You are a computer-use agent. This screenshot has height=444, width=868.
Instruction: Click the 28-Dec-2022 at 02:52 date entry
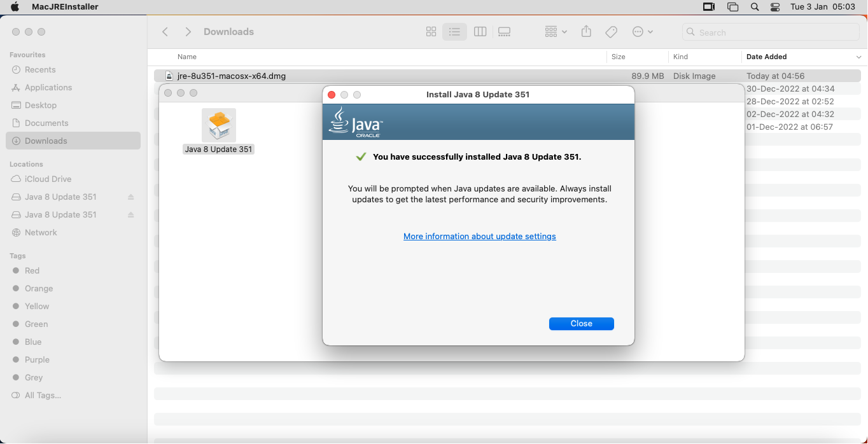pos(790,102)
